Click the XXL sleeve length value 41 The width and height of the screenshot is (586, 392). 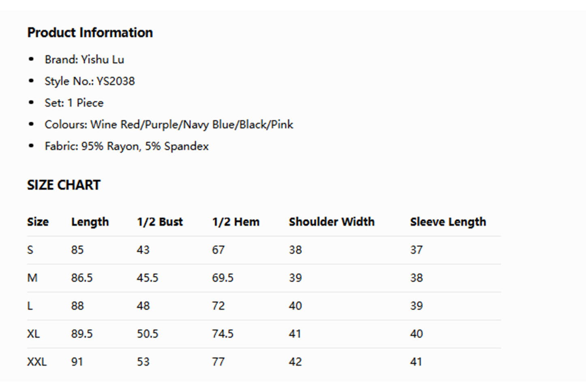click(x=416, y=362)
